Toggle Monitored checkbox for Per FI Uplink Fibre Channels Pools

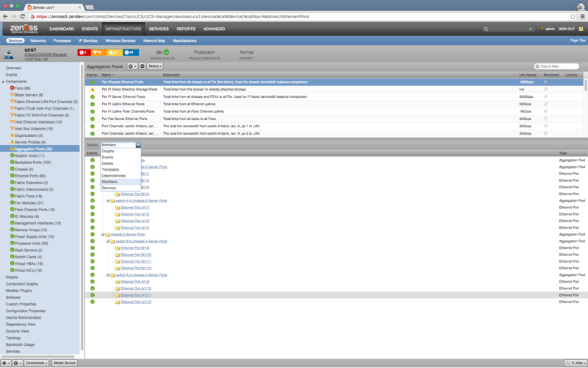[545, 111]
